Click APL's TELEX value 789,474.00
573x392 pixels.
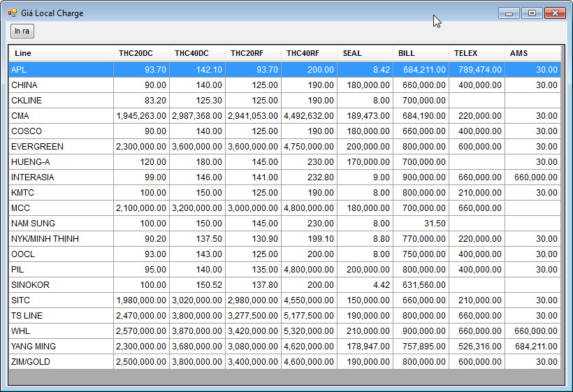(477, 69)
